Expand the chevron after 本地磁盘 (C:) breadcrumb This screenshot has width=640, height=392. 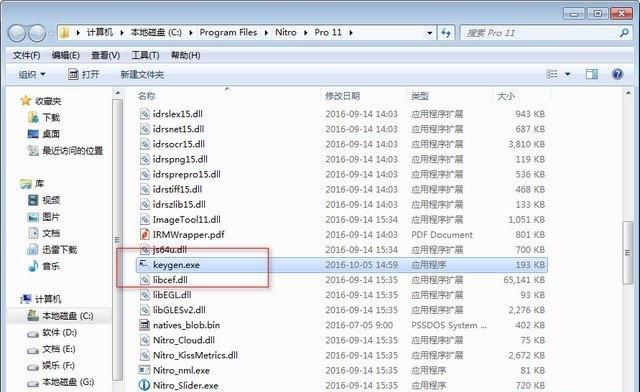pos(191,33)
